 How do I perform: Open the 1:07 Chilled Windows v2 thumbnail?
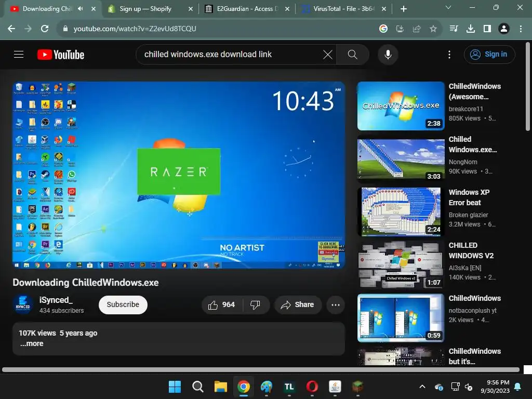[x=401, y=264]
